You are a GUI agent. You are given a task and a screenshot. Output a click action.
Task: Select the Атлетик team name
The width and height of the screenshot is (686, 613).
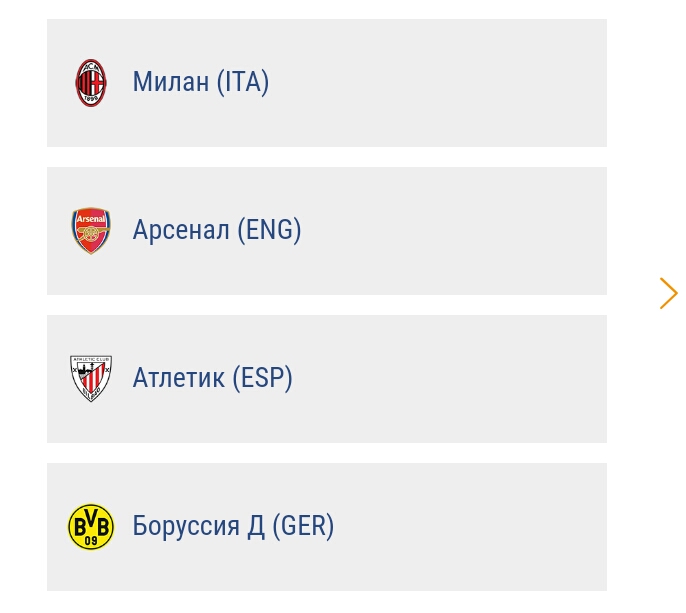[x=178, y=378]
